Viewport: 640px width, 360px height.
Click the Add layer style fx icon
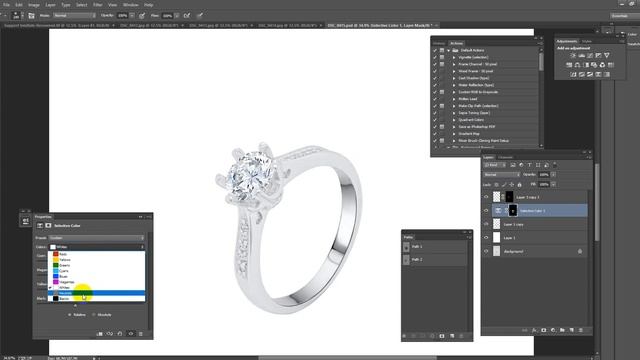(534, 330)
